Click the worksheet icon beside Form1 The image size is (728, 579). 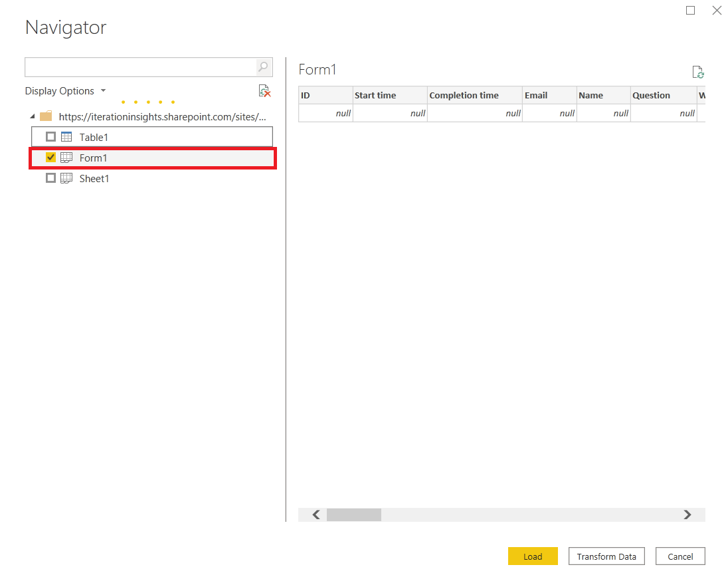pos(67,158)
